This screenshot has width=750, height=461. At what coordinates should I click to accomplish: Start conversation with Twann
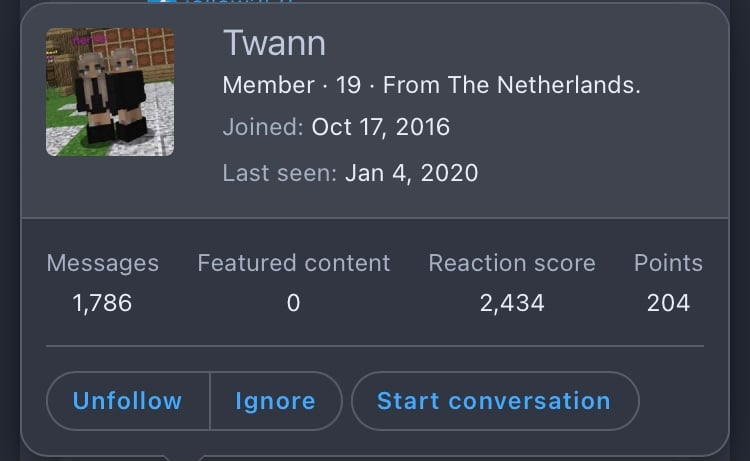click(495, 401)
